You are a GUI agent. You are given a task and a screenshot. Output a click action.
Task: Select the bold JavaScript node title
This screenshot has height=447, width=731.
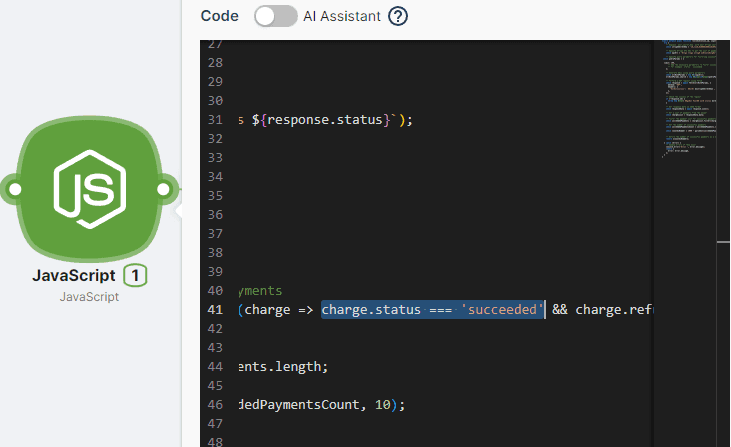click(73, 275)
